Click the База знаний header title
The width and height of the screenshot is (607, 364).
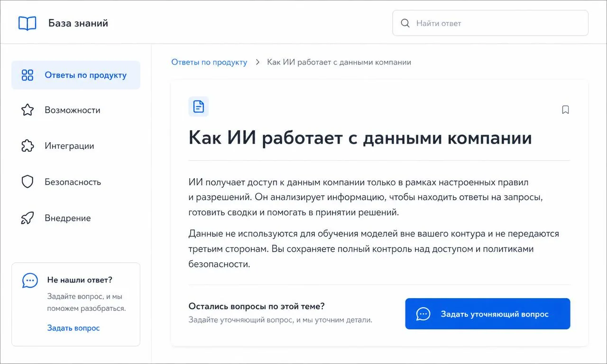click(x=78, y=23)
